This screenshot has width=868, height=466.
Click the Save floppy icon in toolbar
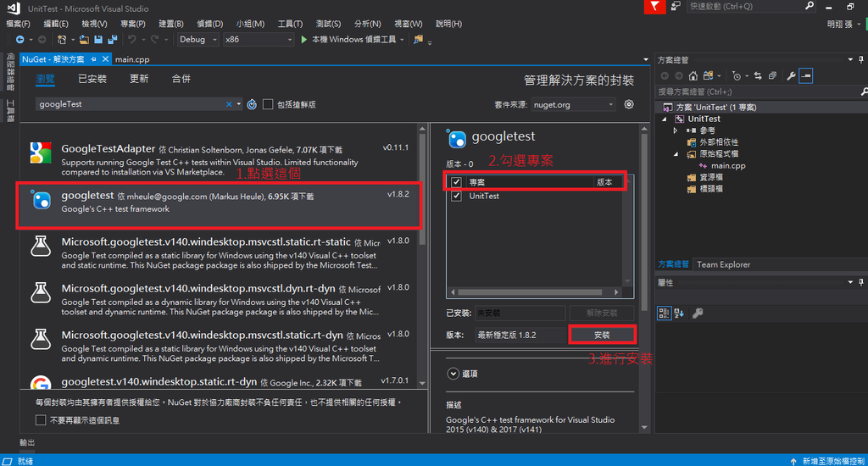point(98,39)
